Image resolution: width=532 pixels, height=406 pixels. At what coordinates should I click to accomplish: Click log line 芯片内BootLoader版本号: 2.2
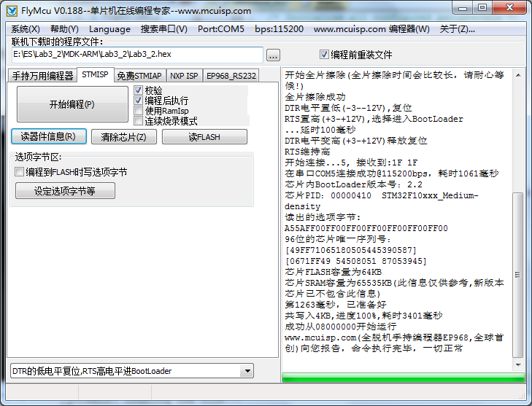(353, 184)
